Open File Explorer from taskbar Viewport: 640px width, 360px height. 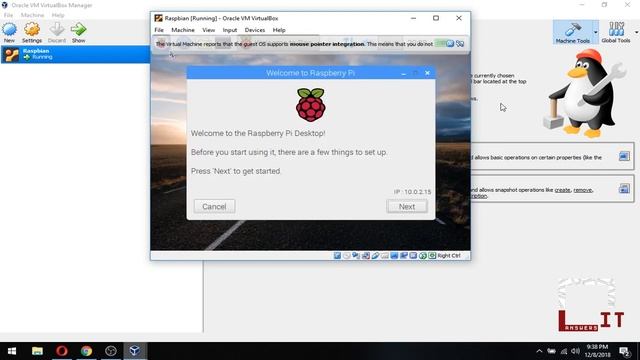pyautogui.click(x=37, y=351)
